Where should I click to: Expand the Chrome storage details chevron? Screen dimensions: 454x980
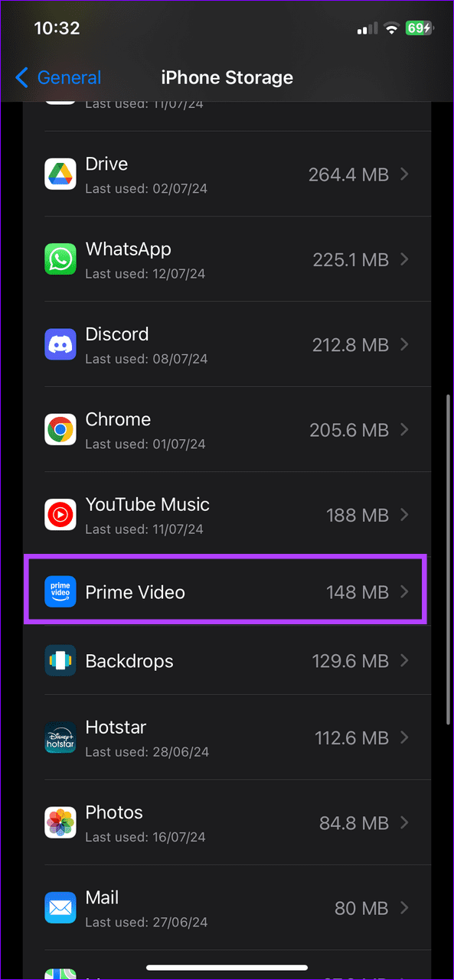(404, 429)
